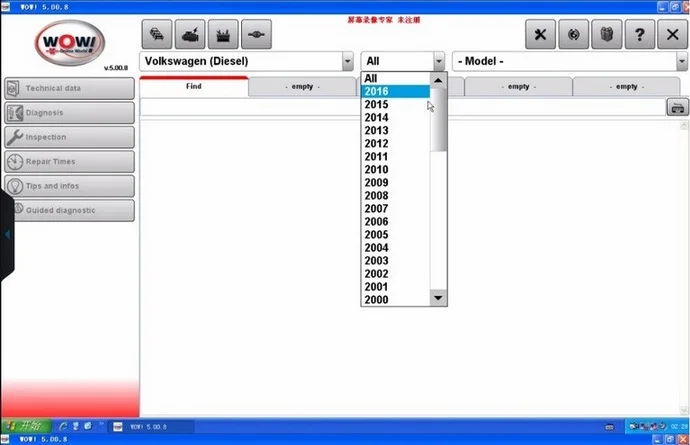The height and width of the screenshot is (445, 690).
Task: Click the year list scrollbar thumb
Action: pyautogui.click(x=438, y=120)
